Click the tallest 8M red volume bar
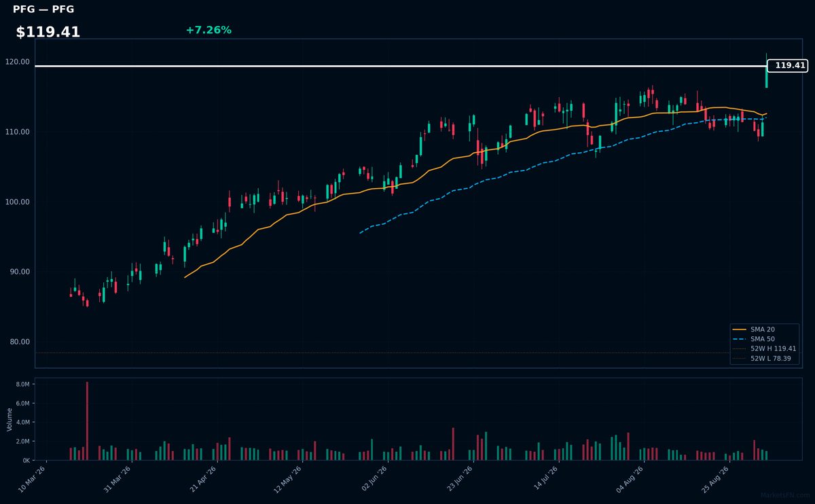 pyautogui.click(x=87, y=421)
